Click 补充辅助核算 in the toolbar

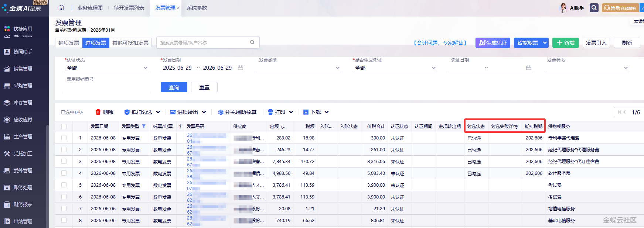237,112
